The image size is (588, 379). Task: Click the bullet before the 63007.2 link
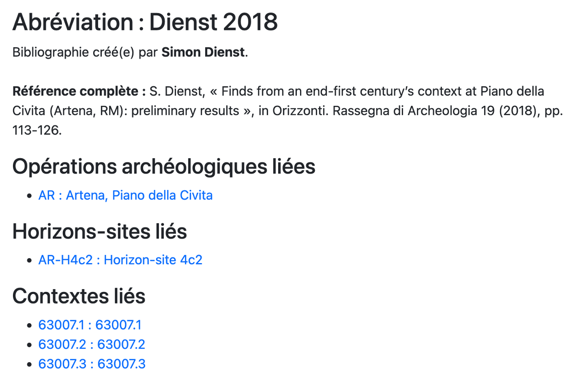pyautogui.click(x=30, y=345)
